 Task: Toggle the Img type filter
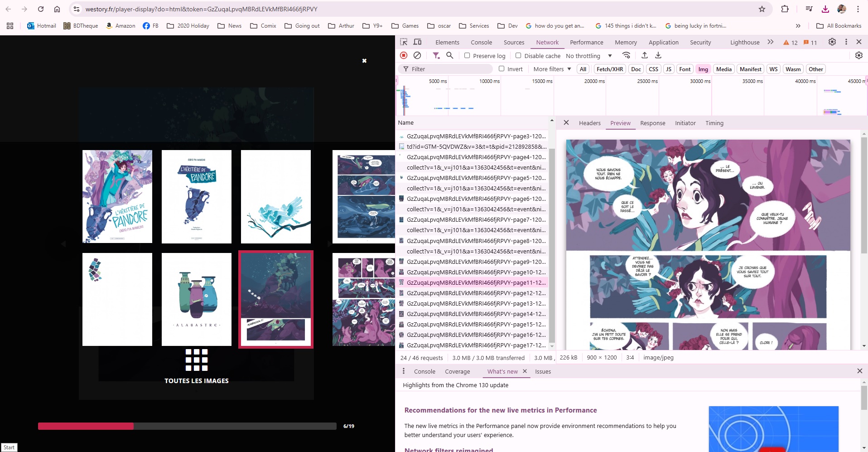tap(703, 69)
